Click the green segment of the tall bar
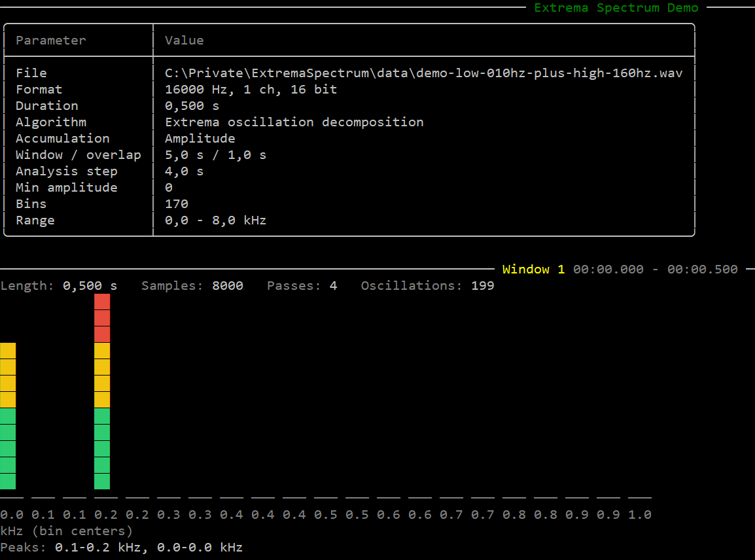Viewport: 755px width, 560px height. (102, 448)
